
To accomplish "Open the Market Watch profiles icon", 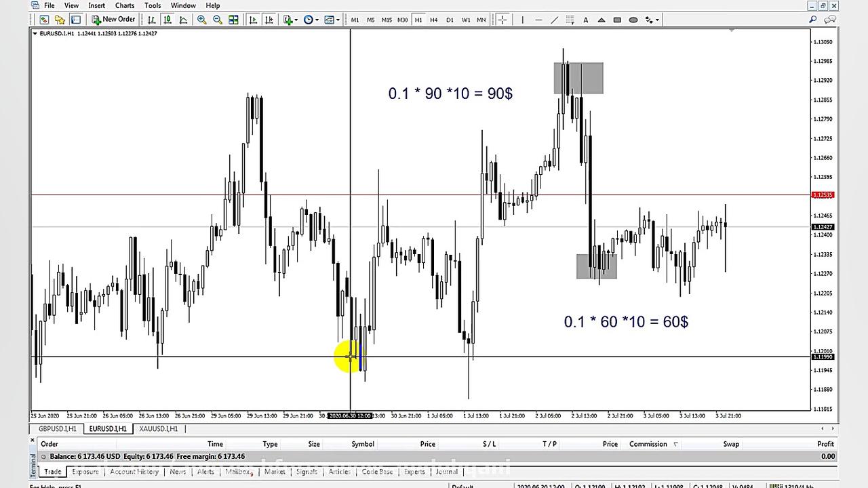I will [x=60, y=20].
